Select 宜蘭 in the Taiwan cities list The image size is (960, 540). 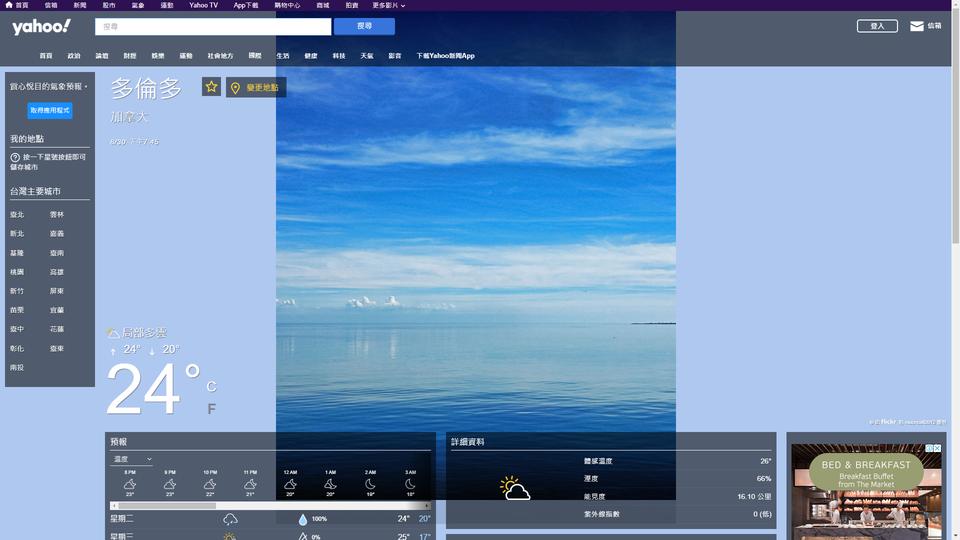tap(57, 310)
